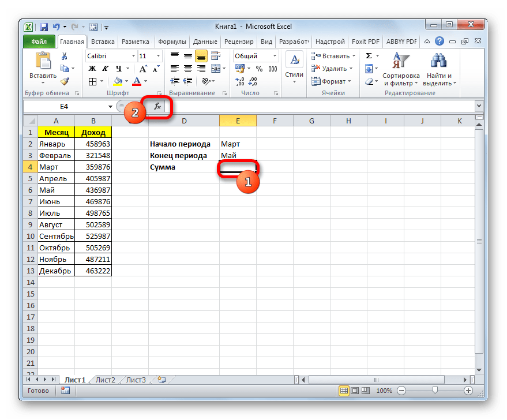Click the Format Painter brush icon
This screenshot has width=507, height=420.
(x=65, y=81)
